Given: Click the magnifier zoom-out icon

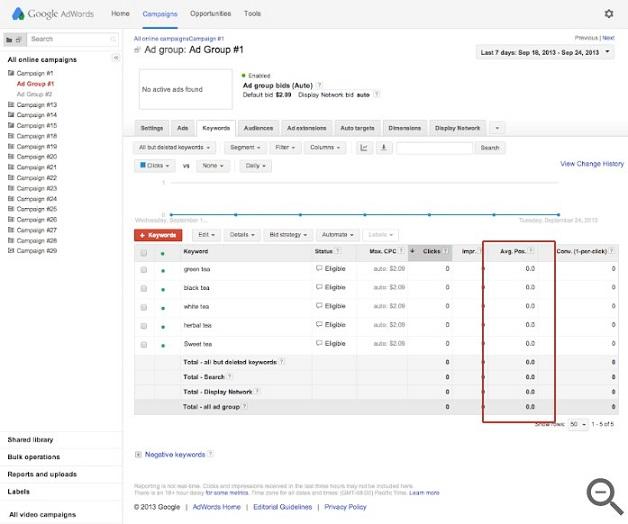Looking at the screenshot, I should (603, 494).
